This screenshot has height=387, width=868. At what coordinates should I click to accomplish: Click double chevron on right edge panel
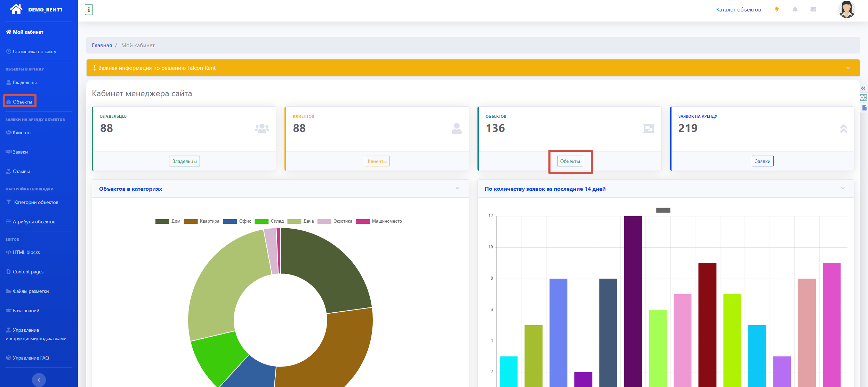coord(863,88)
